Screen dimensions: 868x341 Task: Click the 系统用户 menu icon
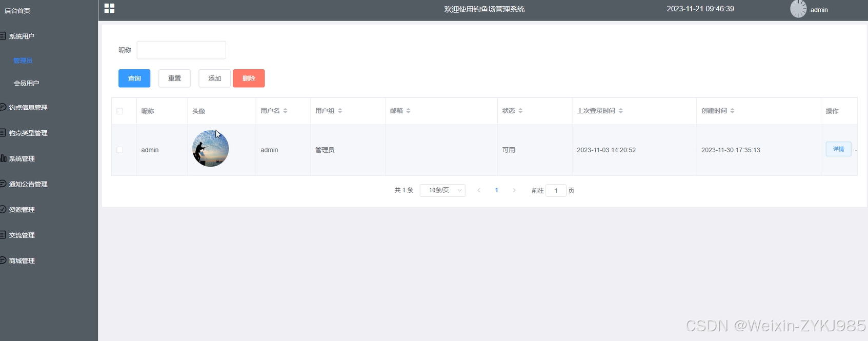[3, 36]
